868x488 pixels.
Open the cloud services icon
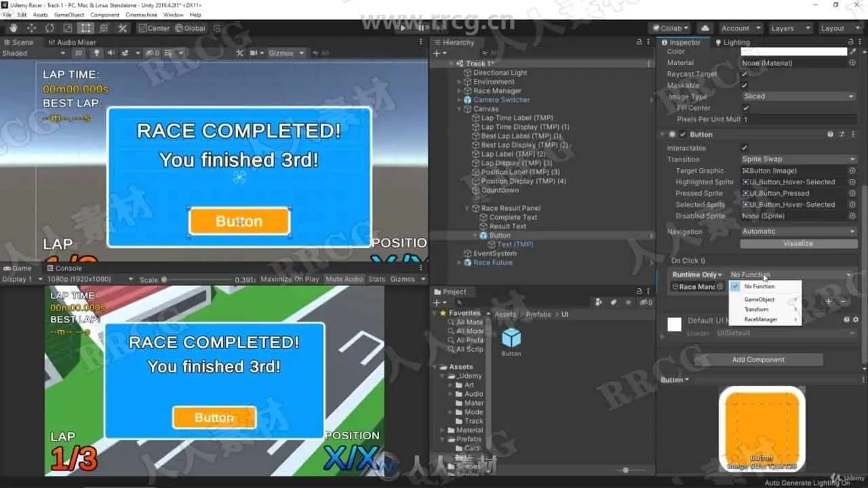[x=705, y=28]
